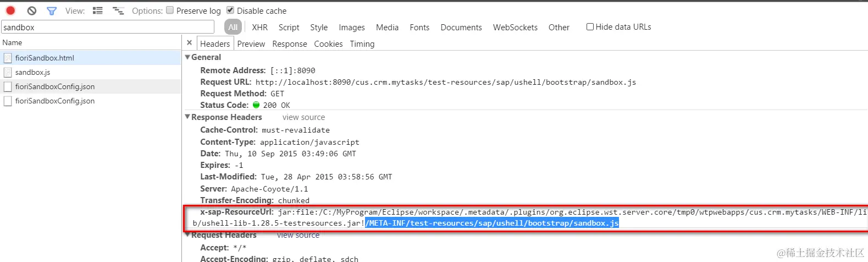Filter requests by Documents
This screenshot has width=868, height=262.
coord(461,27)
